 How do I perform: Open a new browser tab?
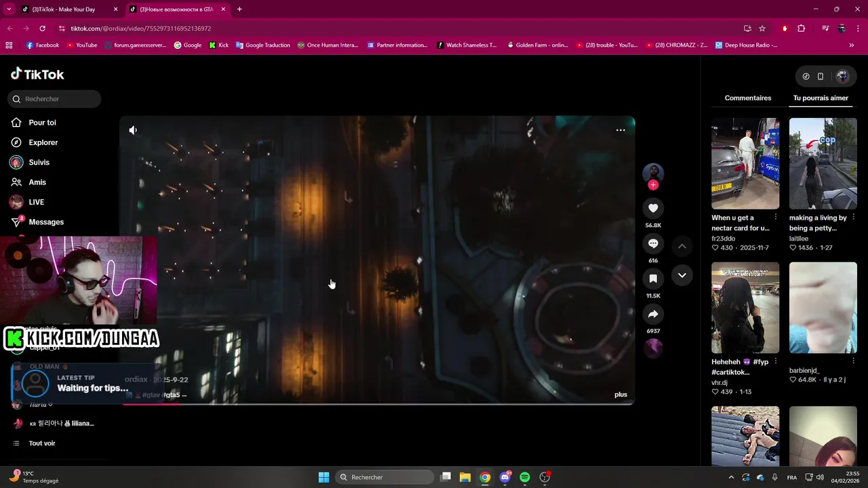[x=239, y=9]
